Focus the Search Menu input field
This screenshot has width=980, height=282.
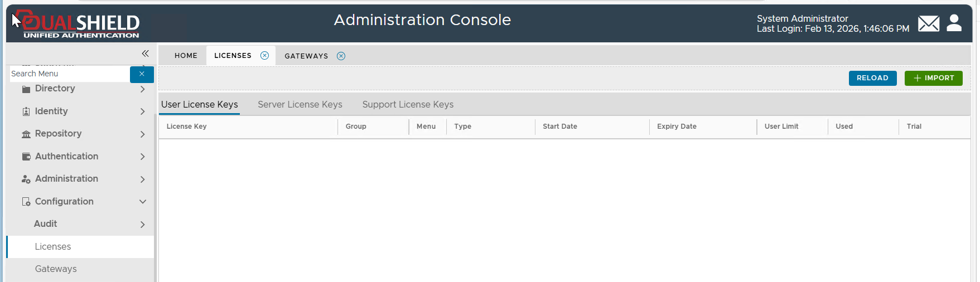pos(69,74)
